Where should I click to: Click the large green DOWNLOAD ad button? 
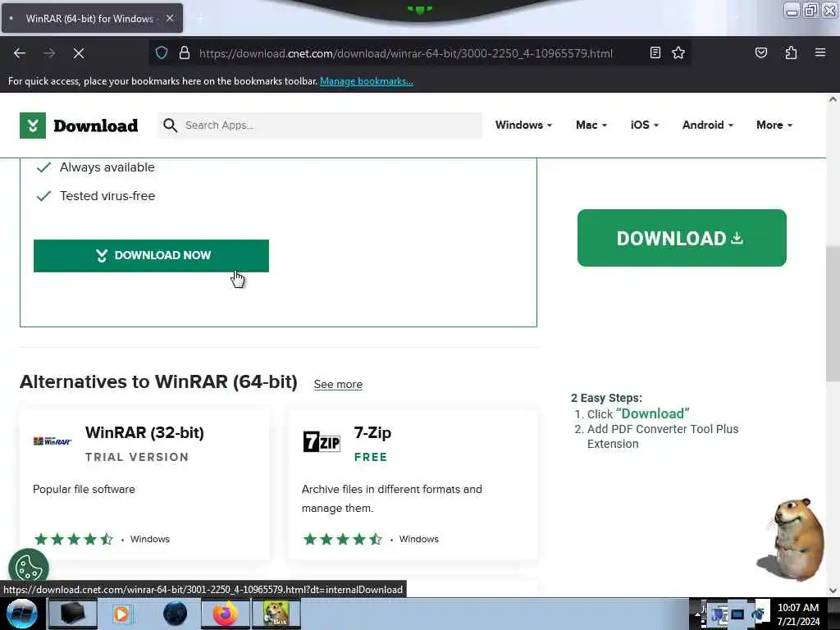[682, 238]
